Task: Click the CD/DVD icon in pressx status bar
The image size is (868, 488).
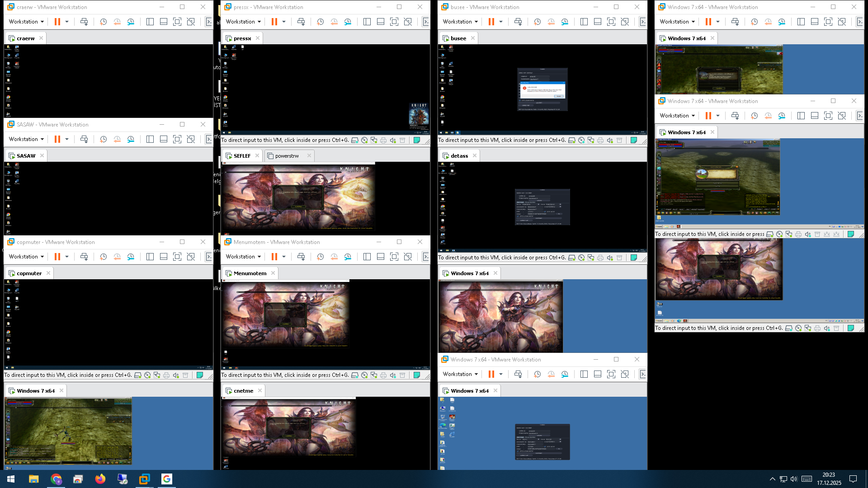Action: coord(364,141)
